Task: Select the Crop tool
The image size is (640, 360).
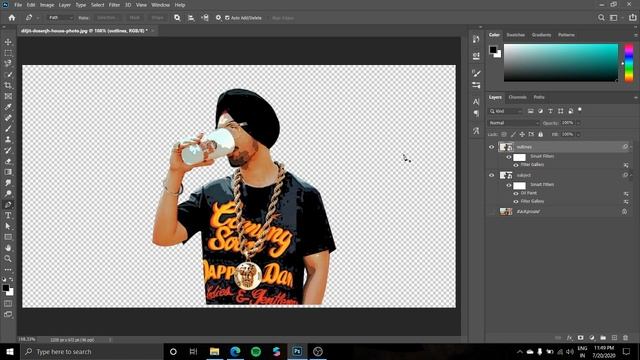Action: pyautogui.click(x=8, y=85)
